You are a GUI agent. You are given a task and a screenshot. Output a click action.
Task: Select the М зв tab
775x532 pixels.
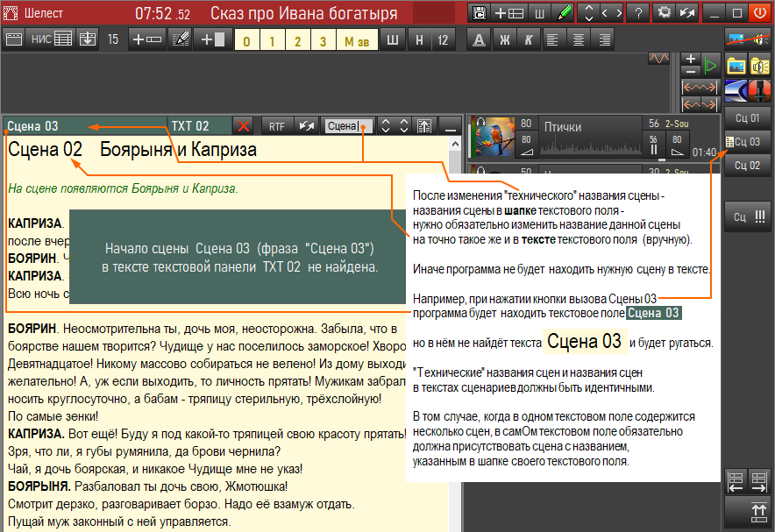coord(357,40)
